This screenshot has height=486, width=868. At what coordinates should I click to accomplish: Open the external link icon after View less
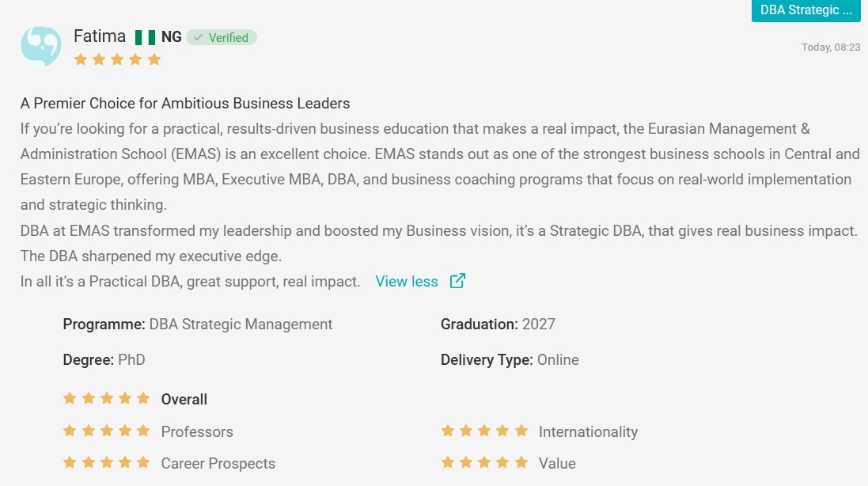tap(457, 281)
